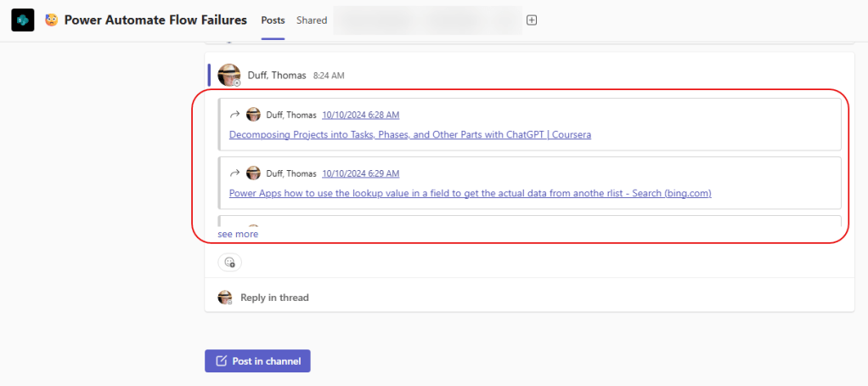Click Reply in thread

[x=274, y=298]
